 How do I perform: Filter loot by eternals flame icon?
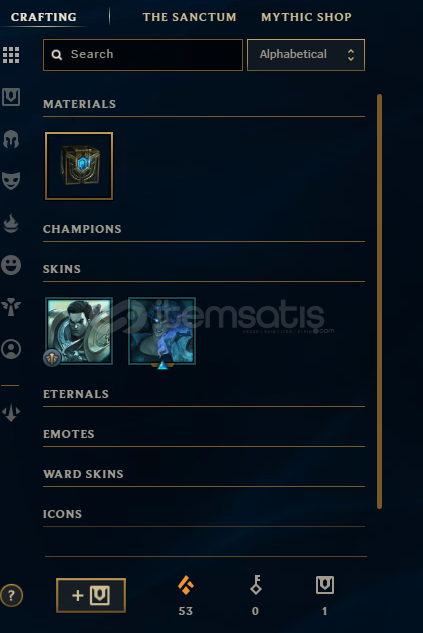click(x=11, y=223)
